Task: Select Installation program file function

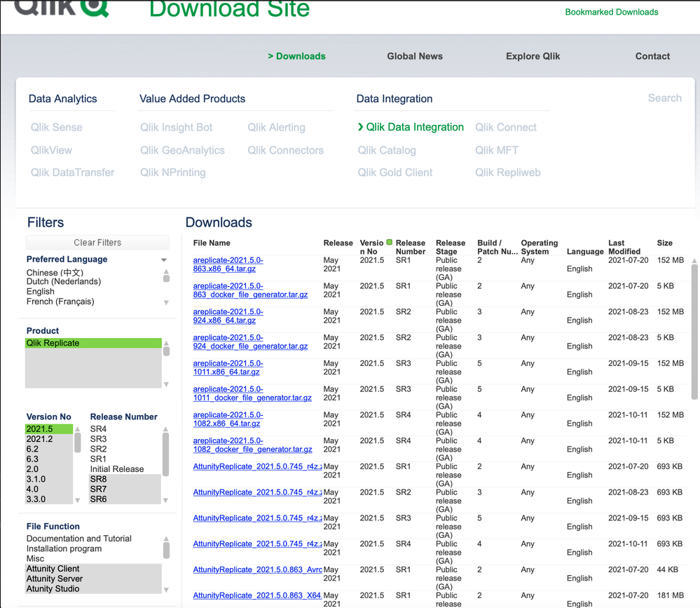Action: (x=64, y=548)
